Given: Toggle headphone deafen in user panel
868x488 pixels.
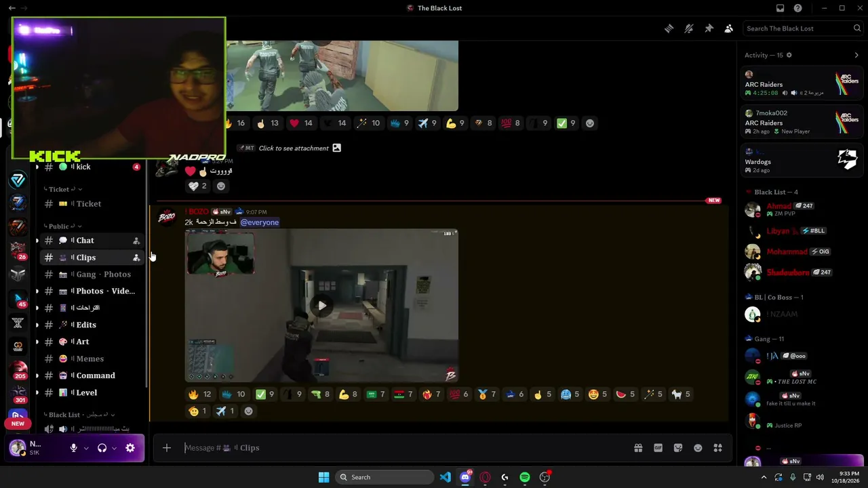Looking at the screenshot, I should (102, 448).
